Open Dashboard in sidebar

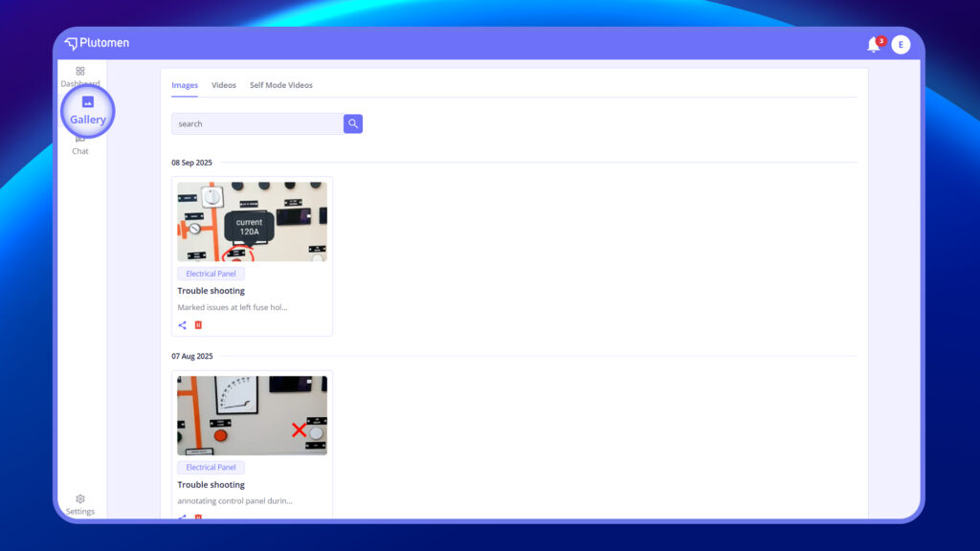coord(80,77)
